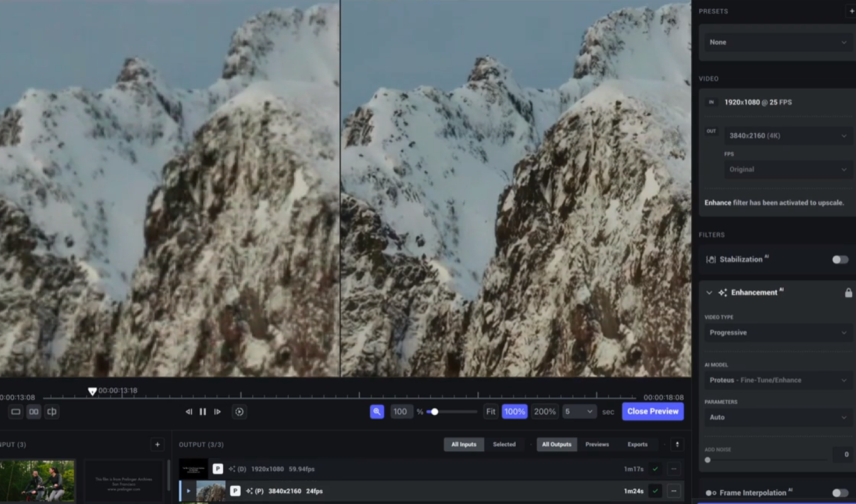Switch to single view layout icon

[16, 412]
